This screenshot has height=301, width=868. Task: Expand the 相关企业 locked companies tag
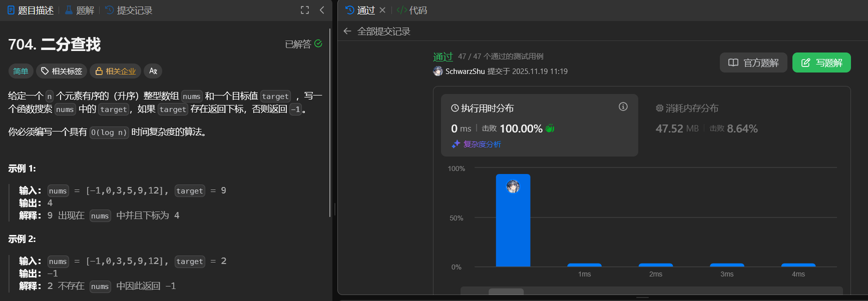[x=116, y=71]
